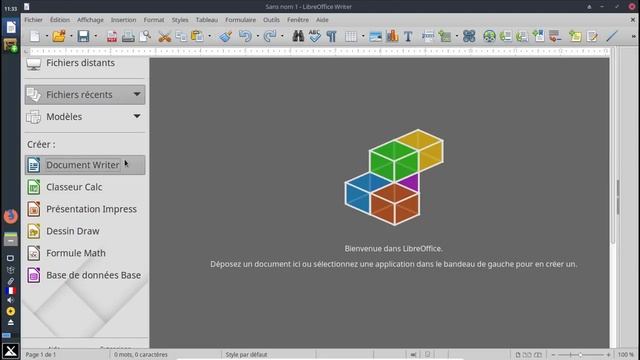Open the Insert Field dropdown arrow
This screenshot has height=360, width=640.
point(457,36)
